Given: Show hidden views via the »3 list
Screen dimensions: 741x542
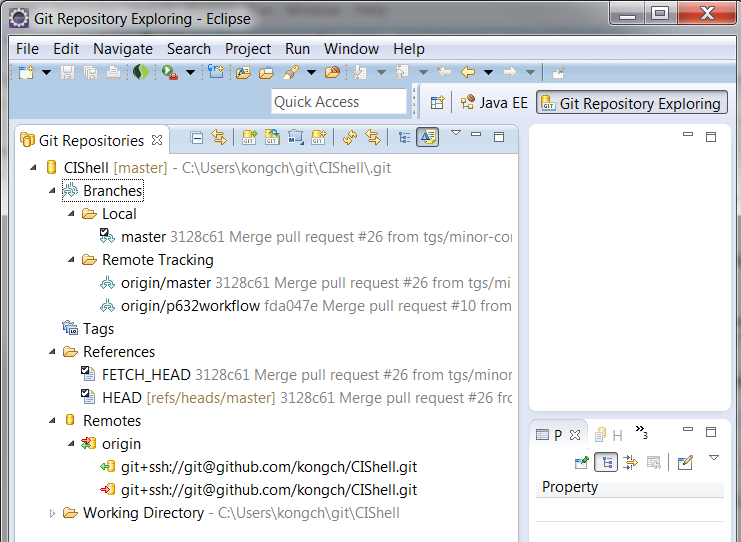Looking at the screenshot, I should (642, 431).
